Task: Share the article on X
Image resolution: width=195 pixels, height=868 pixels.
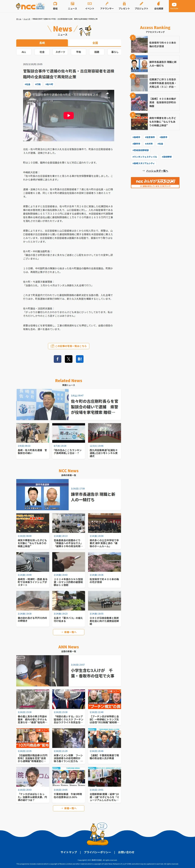Action: [x=69, y=359]
